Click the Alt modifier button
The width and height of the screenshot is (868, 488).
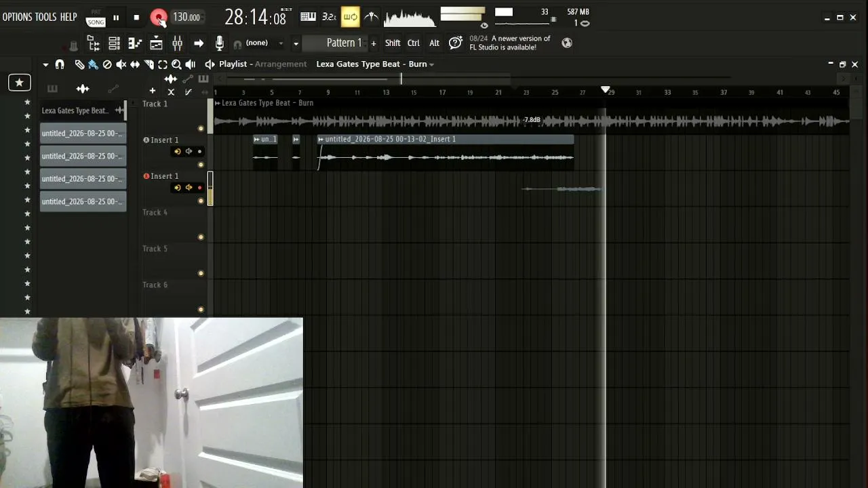tap(434, 43)
